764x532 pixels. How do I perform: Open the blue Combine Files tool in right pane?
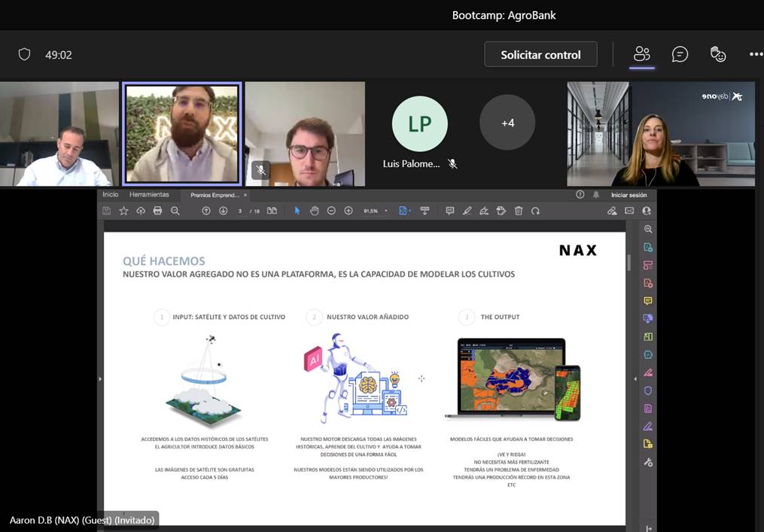648,318
